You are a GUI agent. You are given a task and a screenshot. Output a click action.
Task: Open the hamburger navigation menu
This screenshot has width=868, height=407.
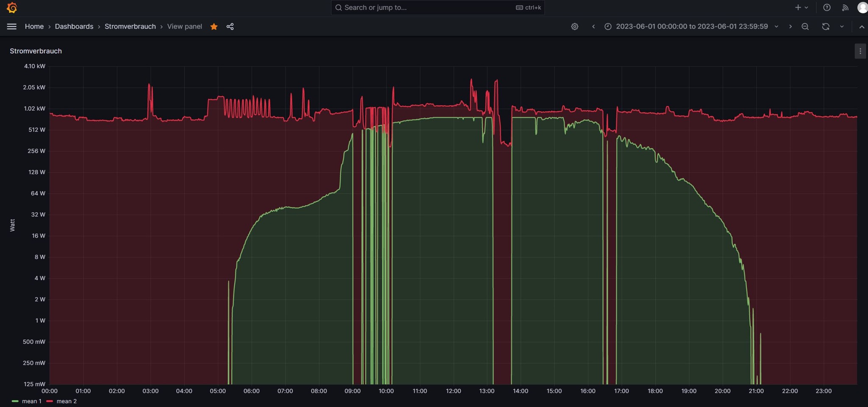tap(12, 26)
